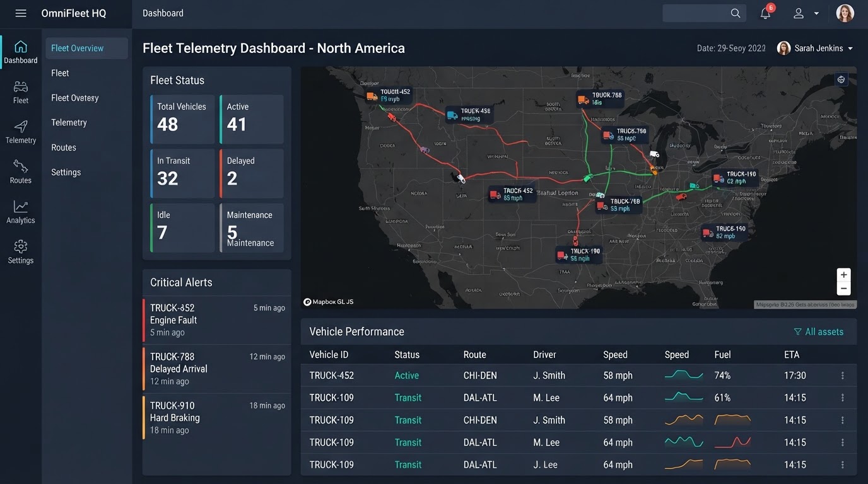This screenshot has width=868, height=484.
Task: Expand the caret next to the user icon
Action: click(817, 13)
